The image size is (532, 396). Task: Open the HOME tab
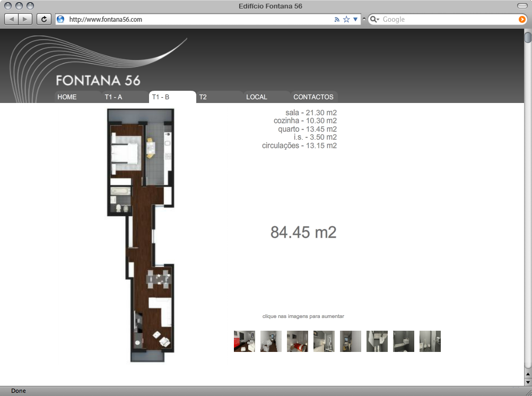(77, 97)
